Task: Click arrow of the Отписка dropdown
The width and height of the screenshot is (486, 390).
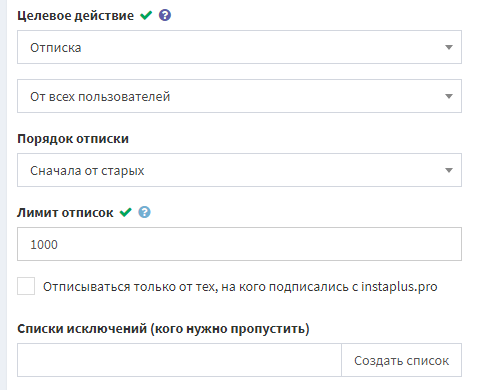Action: pyautogui.click(x=449, y=47)
